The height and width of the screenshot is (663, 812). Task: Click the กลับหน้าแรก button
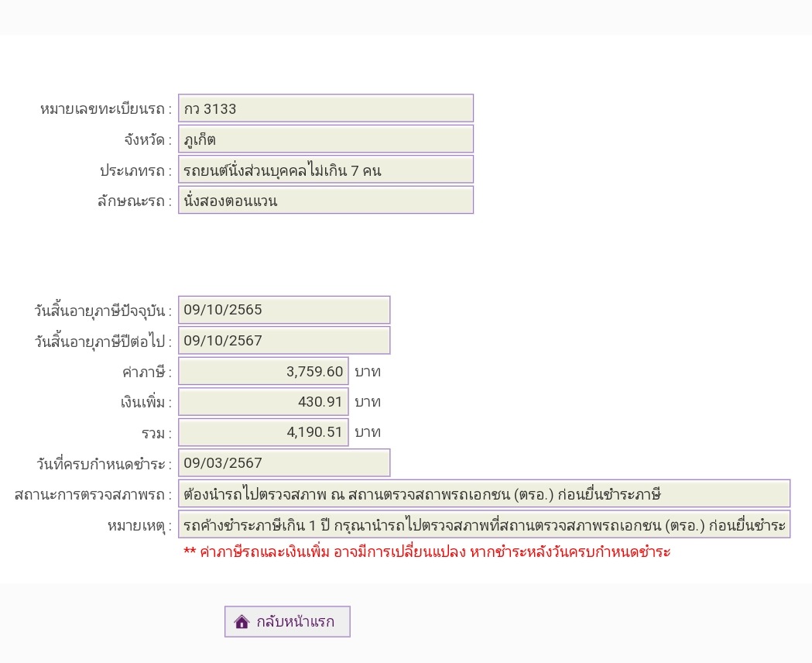(287, 621)
